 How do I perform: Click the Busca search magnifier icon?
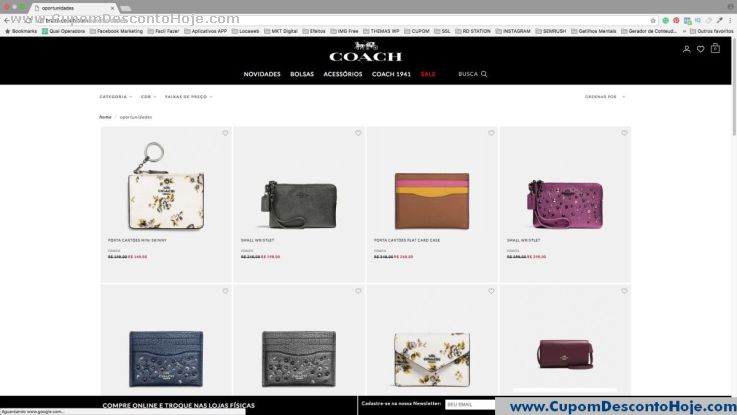(x=484, y=74)
